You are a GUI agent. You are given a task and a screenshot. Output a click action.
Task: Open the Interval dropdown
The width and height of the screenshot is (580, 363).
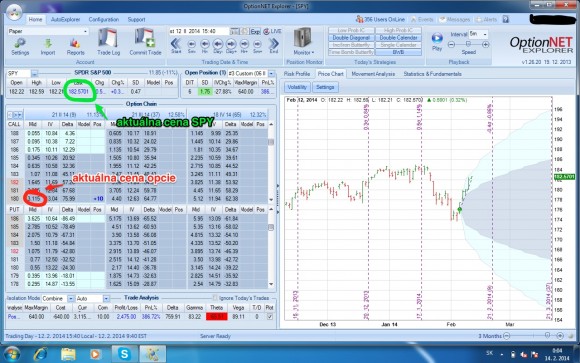click(x=485, y=34)
